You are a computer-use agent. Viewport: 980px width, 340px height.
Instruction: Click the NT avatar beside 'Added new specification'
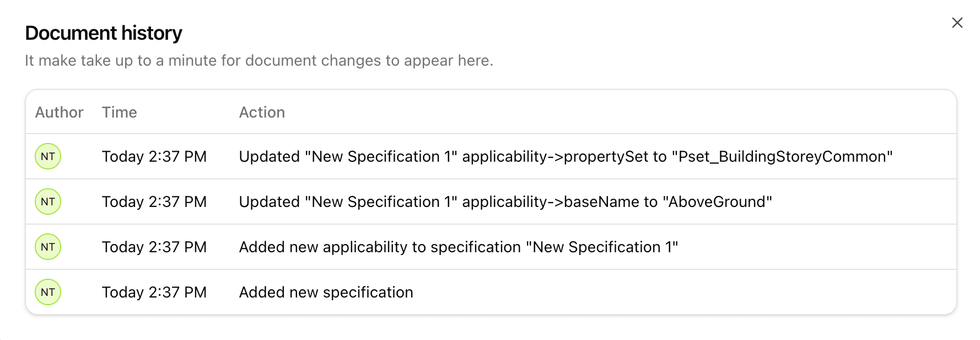[x=48, y=293]
